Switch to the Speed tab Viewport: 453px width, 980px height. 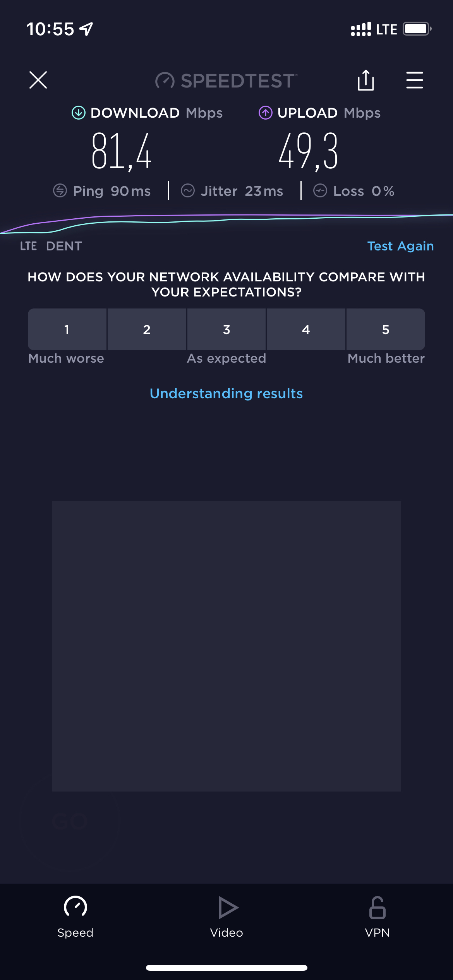coord(75,917)
